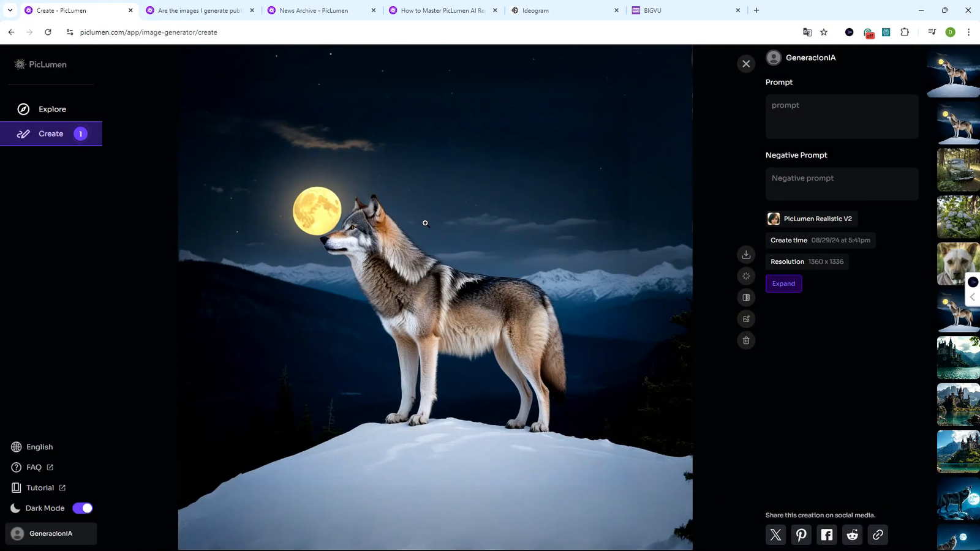Go to the Explore section
This screenshot has width=980, height=551.
point(51,109)
